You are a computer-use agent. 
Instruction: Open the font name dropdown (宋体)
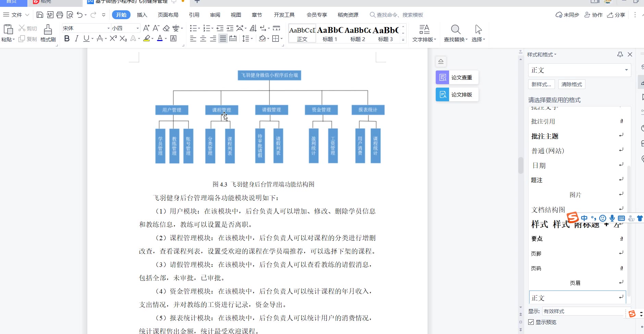109,28
